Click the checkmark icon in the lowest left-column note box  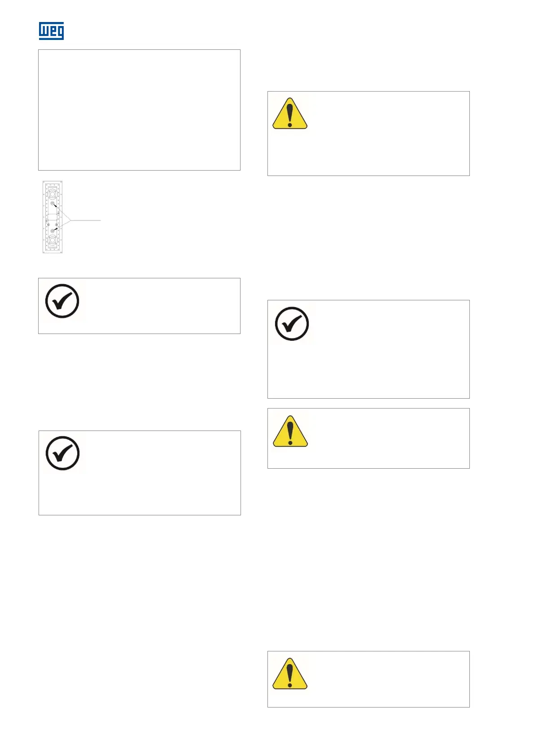[x=63, y=453]
